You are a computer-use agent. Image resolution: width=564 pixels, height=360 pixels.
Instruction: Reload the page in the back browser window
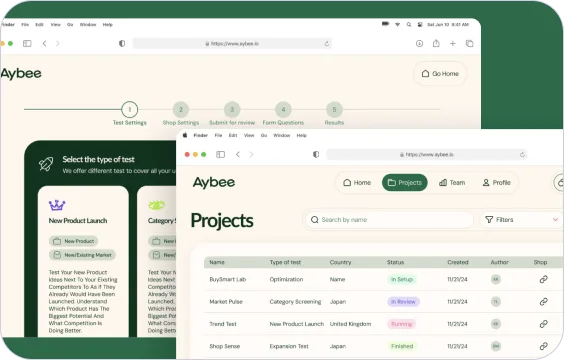[x=327, y=44]
